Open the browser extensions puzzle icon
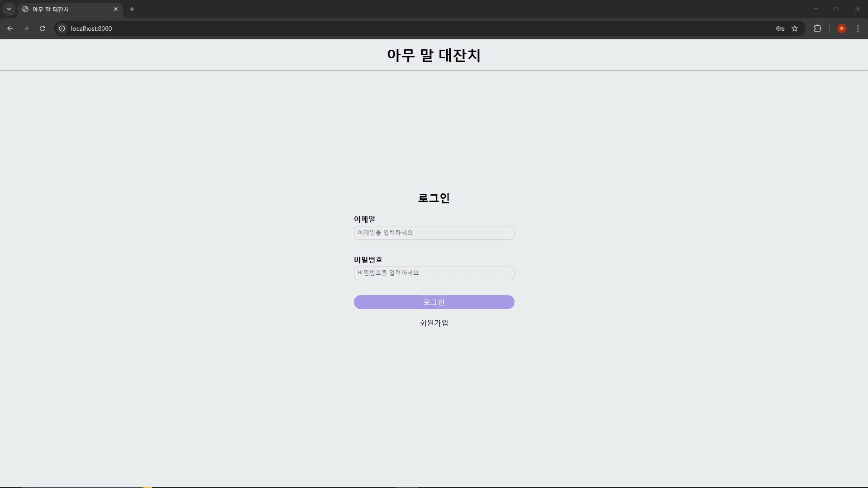 (817, 28)
